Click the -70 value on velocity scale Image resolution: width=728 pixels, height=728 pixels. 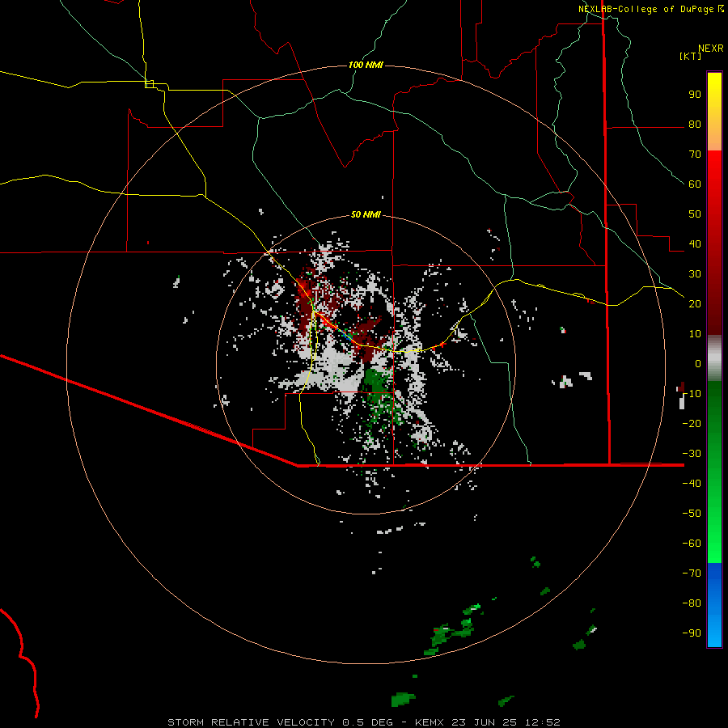[x=692, y=574]
